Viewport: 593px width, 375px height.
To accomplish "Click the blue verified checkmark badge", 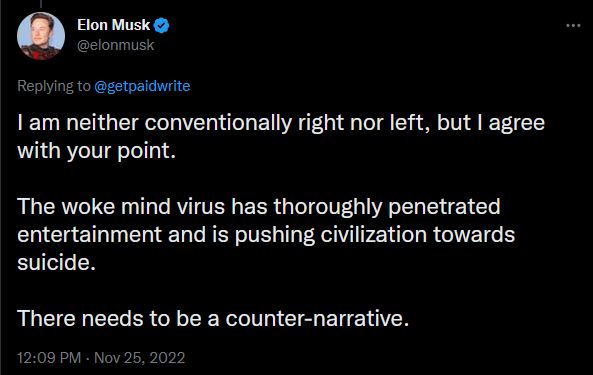I will (162, 25).
